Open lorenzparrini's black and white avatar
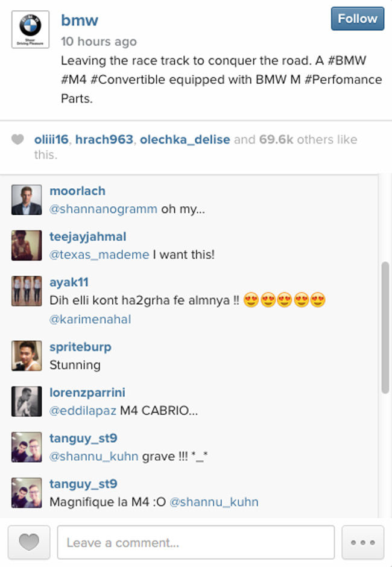The height and width of the screenshot is (567, 392). click(x=27, y=401)
